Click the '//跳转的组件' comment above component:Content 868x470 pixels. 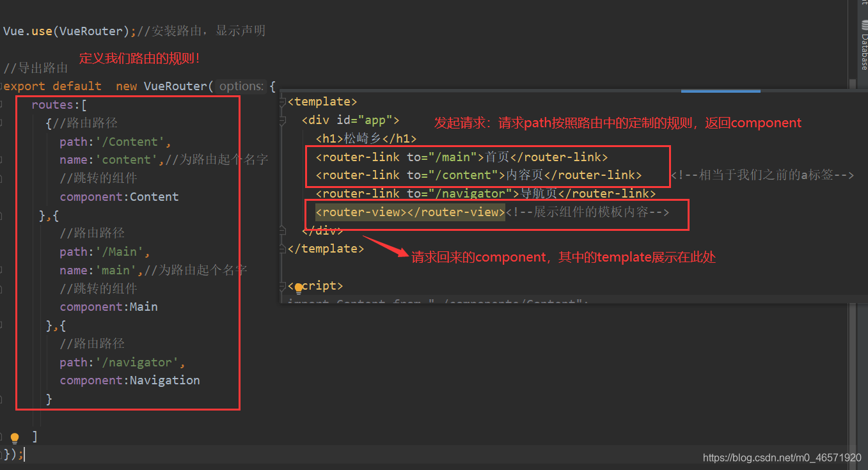(99, 178)
